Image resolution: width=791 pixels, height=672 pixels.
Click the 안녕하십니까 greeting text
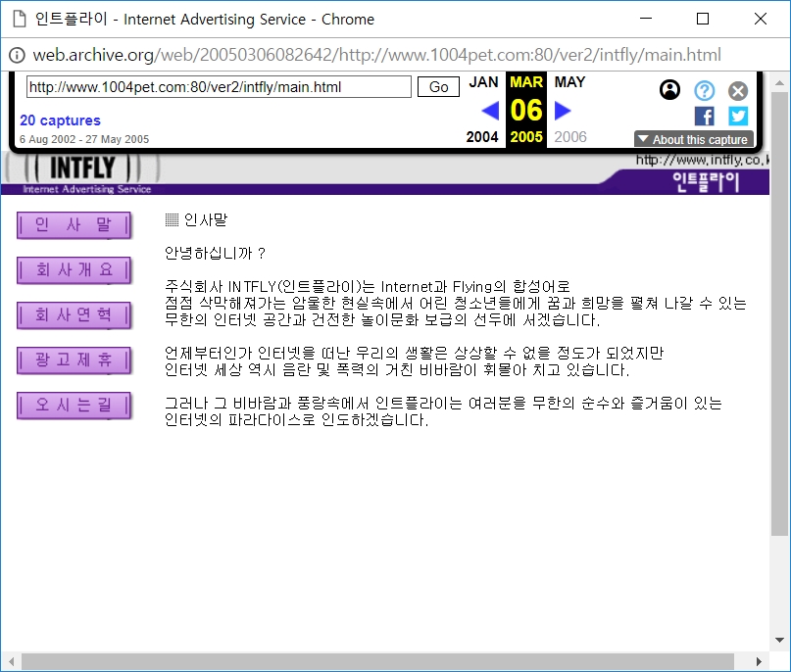(x=215, y=253)
